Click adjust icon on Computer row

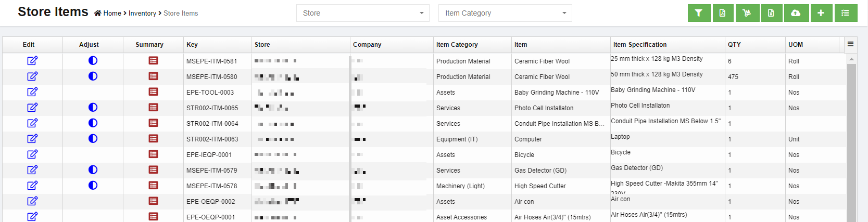point(93,139)
